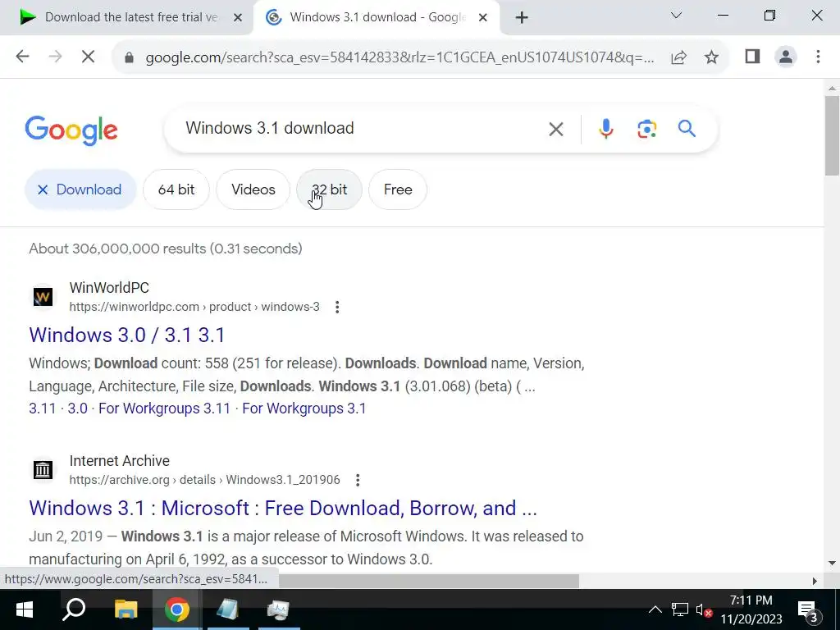This screenshot has width=840, height=630.
Task: Apply the 32 bit filter chip
Action: (x=330, y=189)
